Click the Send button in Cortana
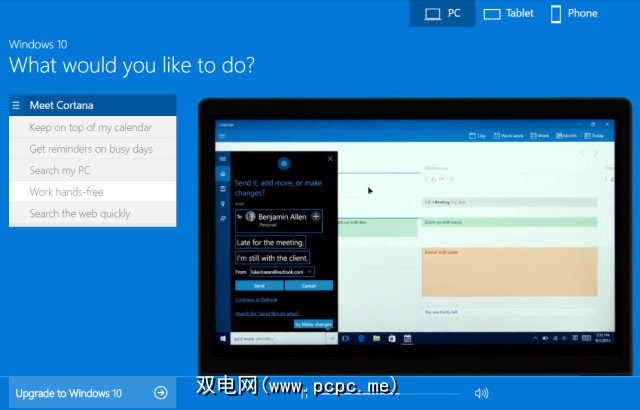This screenshot has width=640, height=410. click(259, 286)
